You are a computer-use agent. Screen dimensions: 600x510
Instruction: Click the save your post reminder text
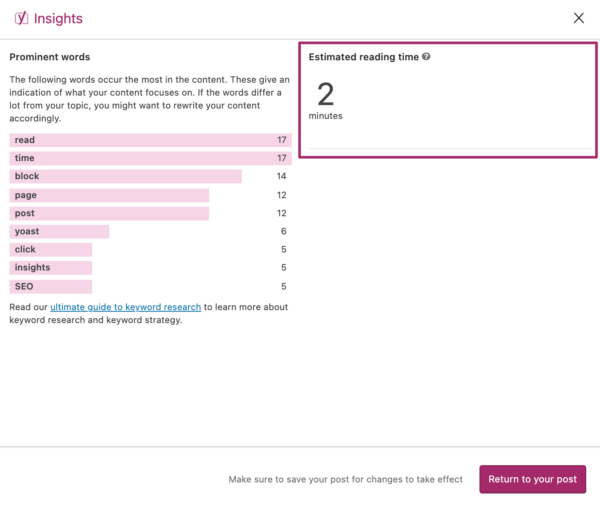[345, 479]
